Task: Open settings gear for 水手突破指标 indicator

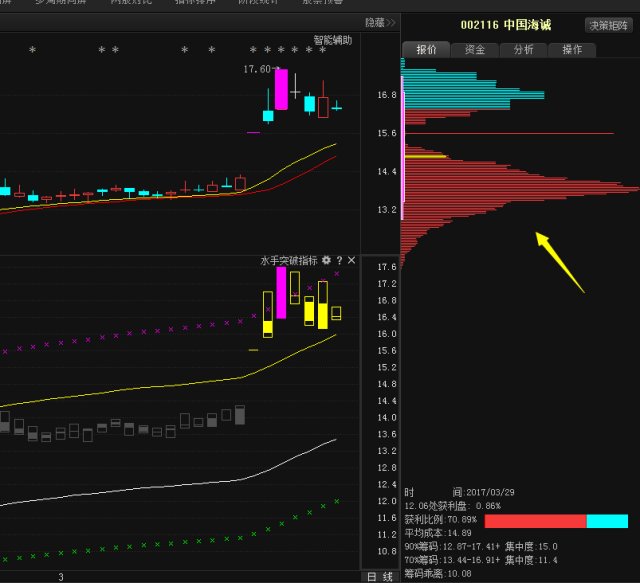Action: click(x=326, y=260)
